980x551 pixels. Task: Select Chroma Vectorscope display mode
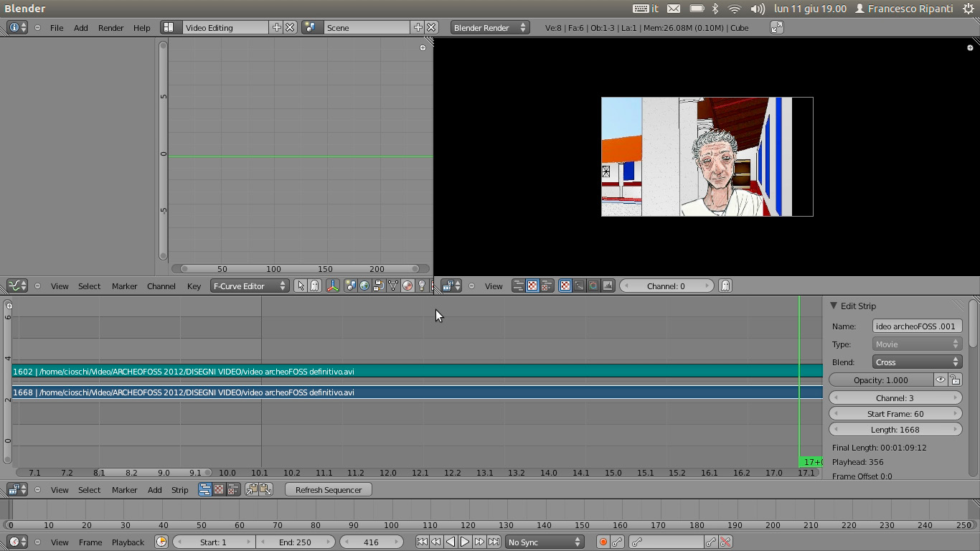coord(593,286)
